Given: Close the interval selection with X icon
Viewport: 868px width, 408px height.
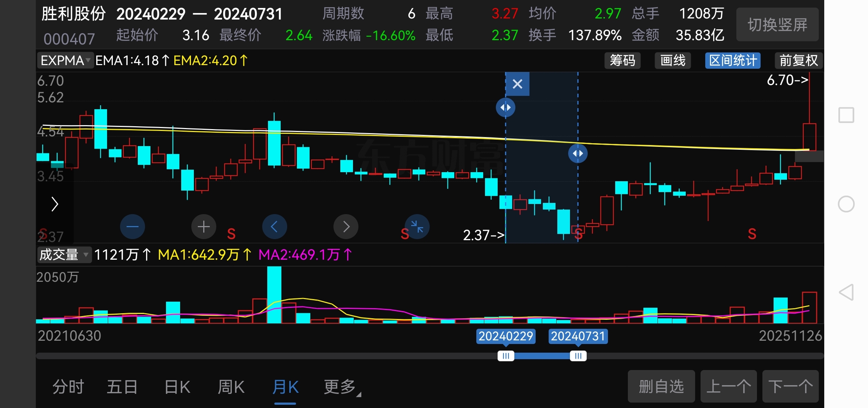Looking at the screenshot, I should (x=517, y=84).
